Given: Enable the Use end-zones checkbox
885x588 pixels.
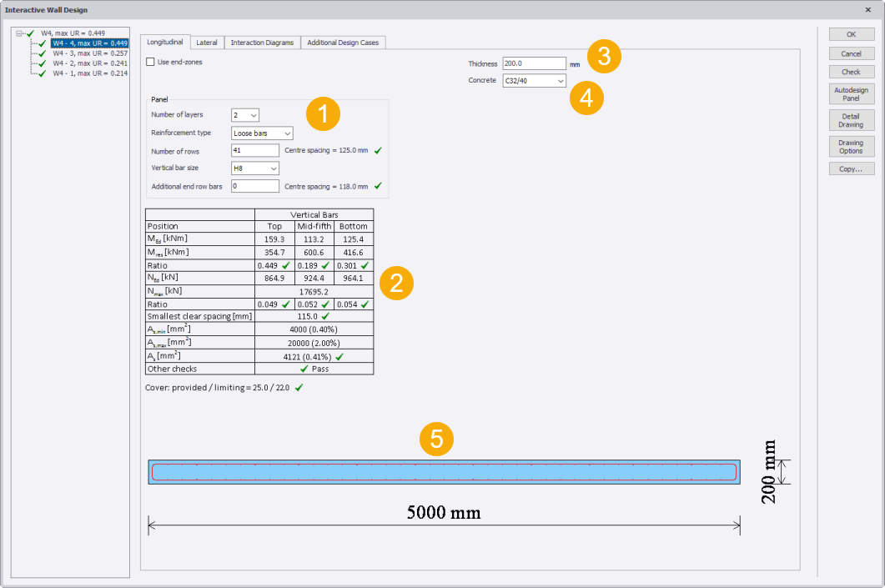Looking at the screenshot, I should pyautogui.click(x=150, y=62).
